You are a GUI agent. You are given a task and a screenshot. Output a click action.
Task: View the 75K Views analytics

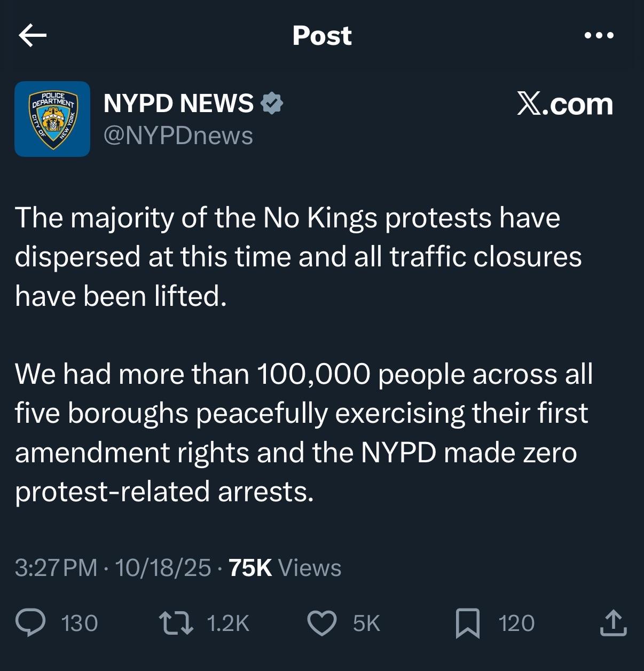coord(285,567)
